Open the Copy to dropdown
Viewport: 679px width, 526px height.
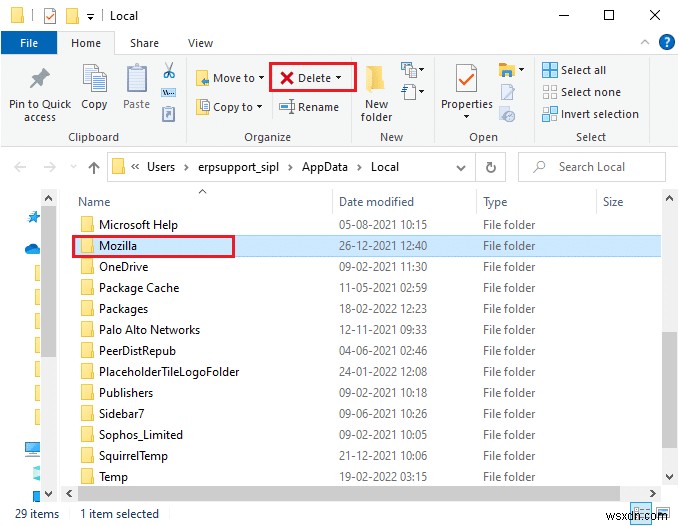pyautogui.click(x=229, y=106)
